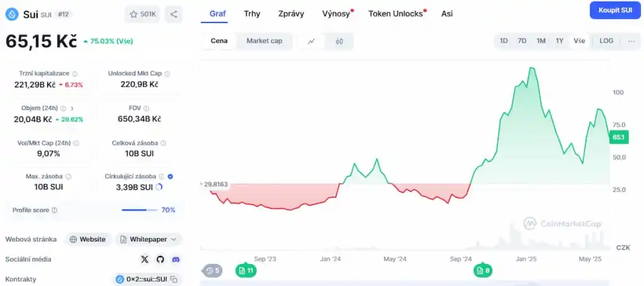Enable LOG scale on the chart
Image resolution: width=644 pixels, height=286 pixels.
(606, 41)
